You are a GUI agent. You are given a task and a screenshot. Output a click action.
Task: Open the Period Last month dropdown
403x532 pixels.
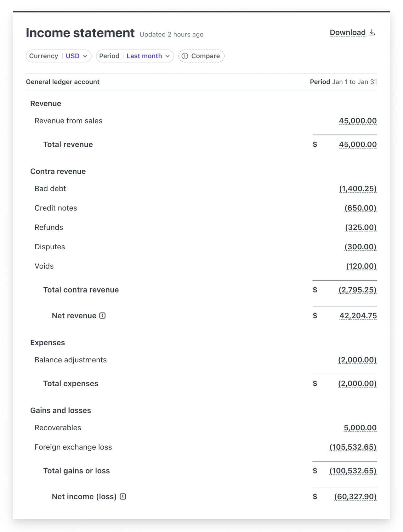point(135,56)
